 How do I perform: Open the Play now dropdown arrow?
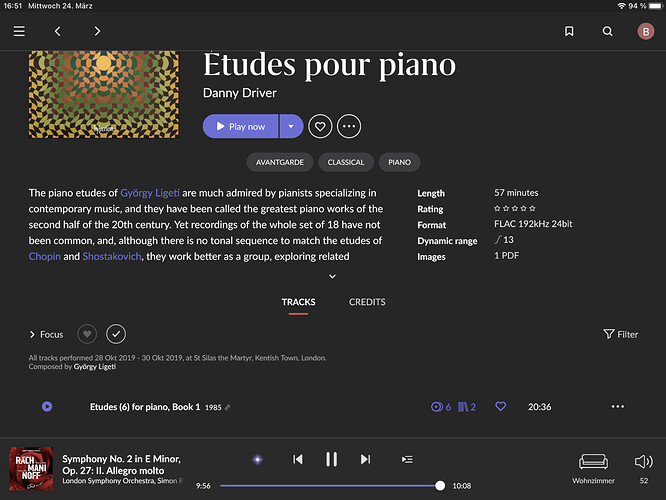tap(291, 126)
